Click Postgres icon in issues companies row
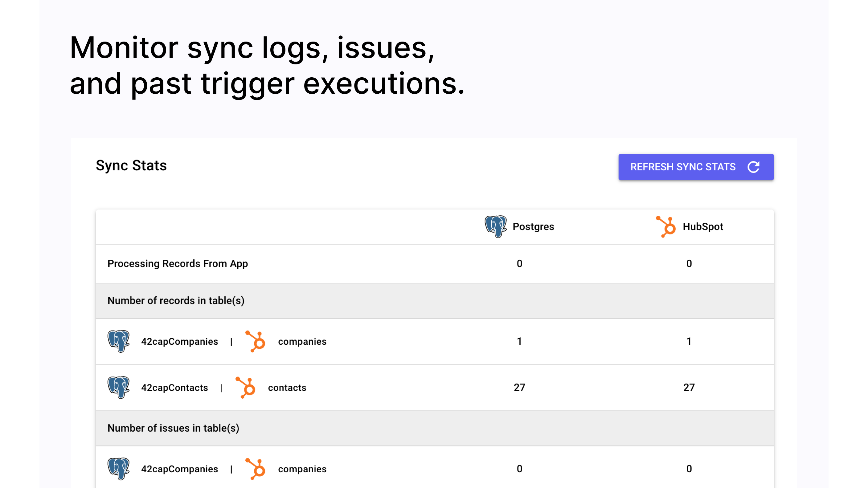The height and width of the screenshot is (488, 868). (x=118, y=469)
